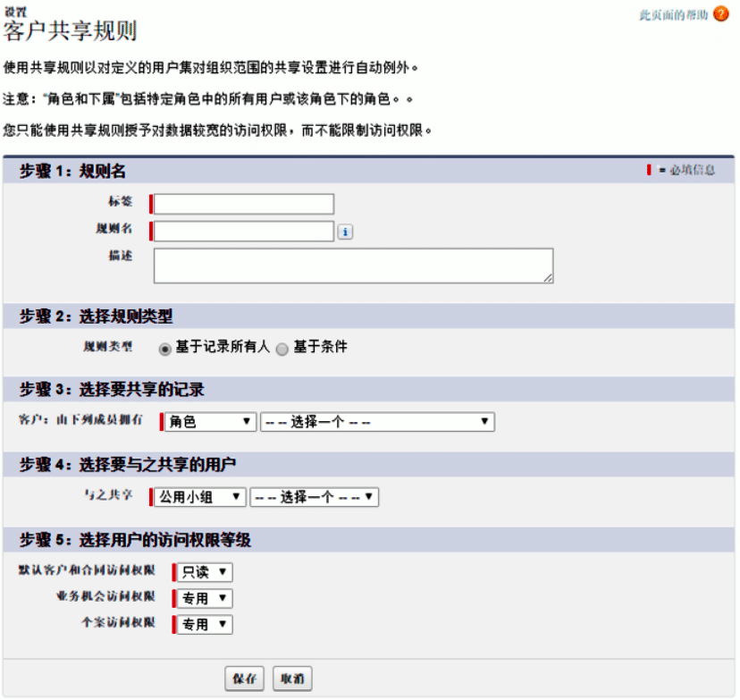This screenshot has width=740, height=700.
Task: Open the 只读 account access dropdown
Action: point(205,572)
